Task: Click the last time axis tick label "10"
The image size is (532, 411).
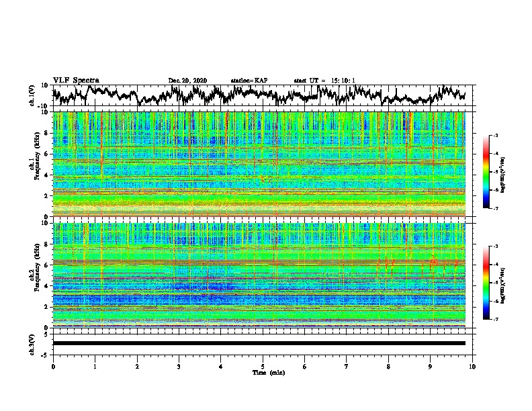Action: click(472, 367)
